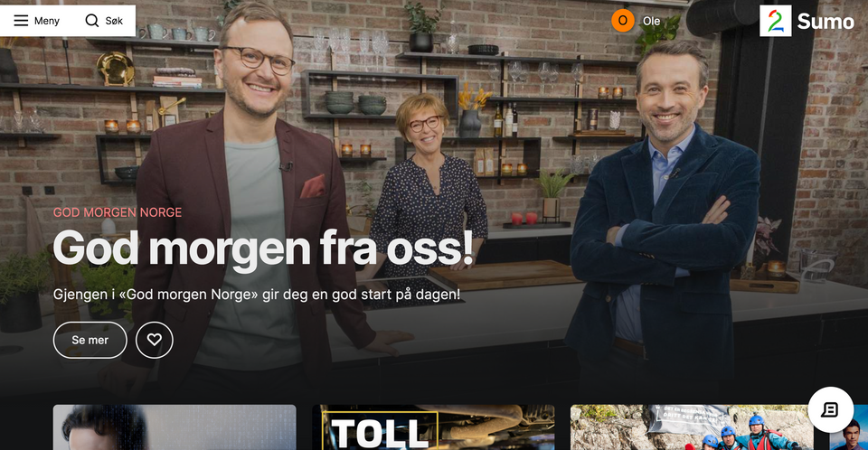Click the magnifying glass search icon

point(92,21)
